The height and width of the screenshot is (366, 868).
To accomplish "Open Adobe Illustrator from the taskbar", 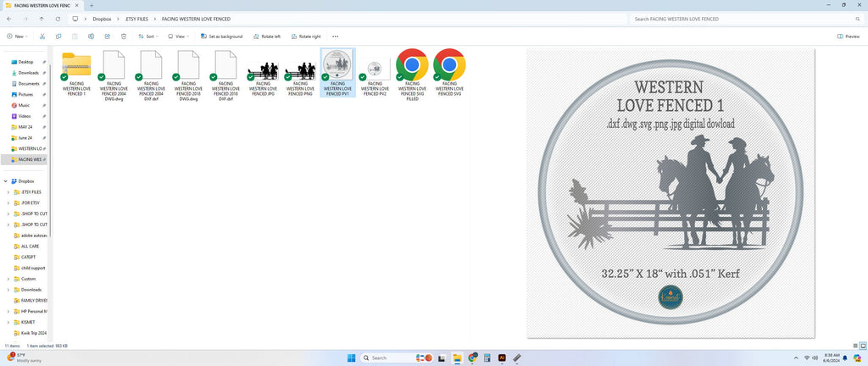I will [x=502, y=358].
